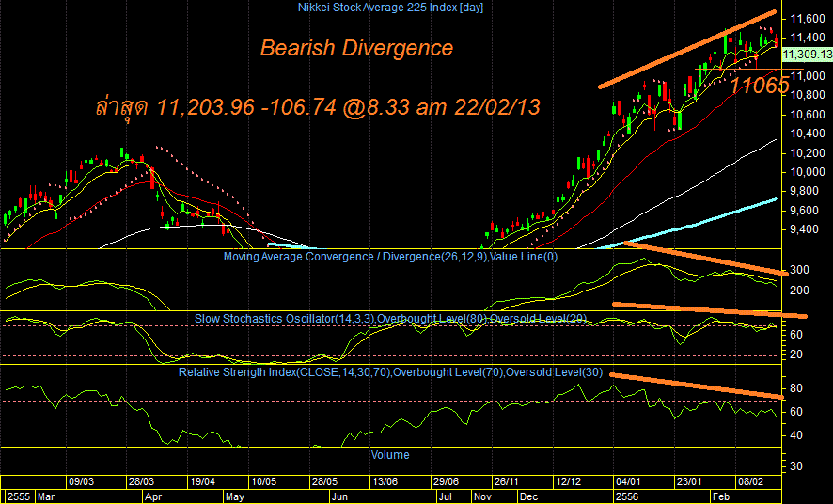Click the 19/04 date marker
Image resolution: width=833 pixels, height=504 pixels.
click(x=203, y=482)
